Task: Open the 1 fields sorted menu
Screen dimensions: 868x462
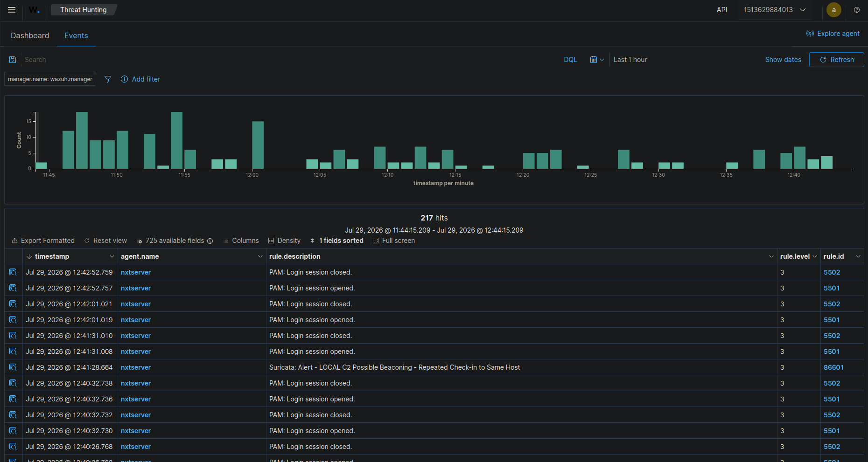Action: [x=336, y=241]
